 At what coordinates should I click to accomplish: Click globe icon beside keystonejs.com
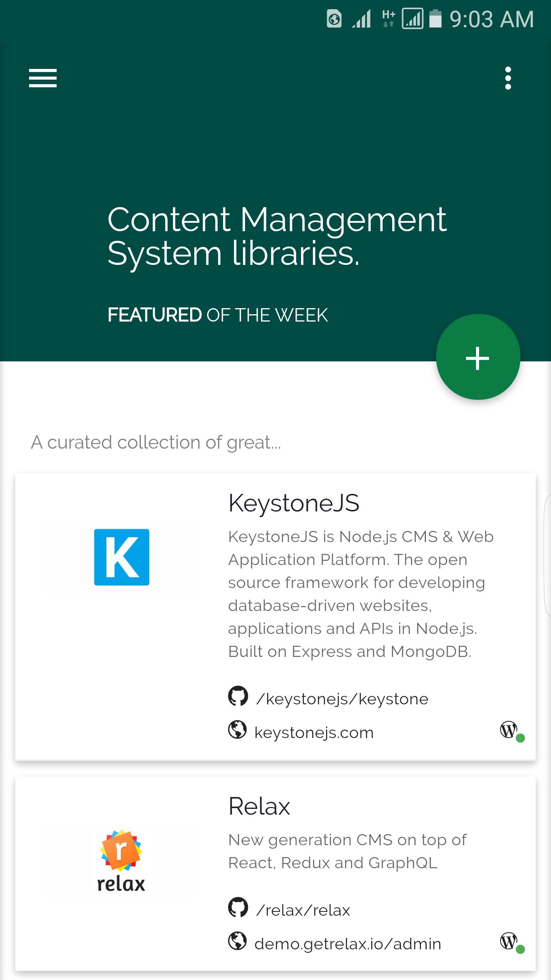[237, 729]
